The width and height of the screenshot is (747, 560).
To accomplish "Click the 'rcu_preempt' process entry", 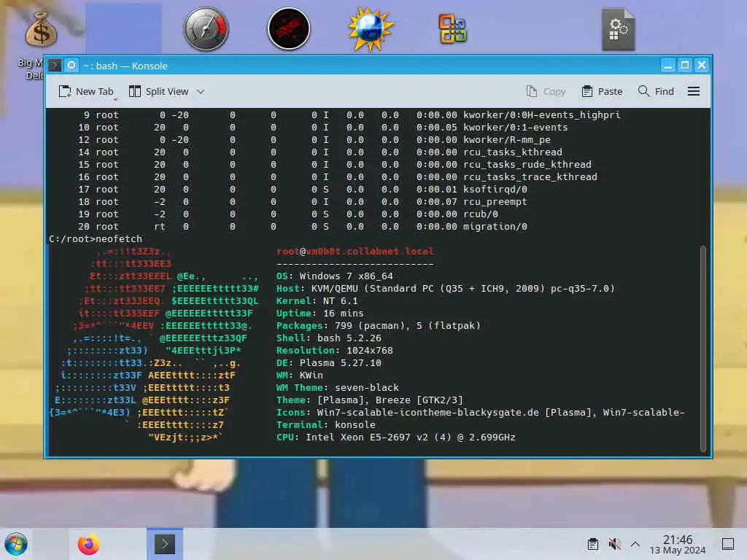I will [x=495, y=202].
